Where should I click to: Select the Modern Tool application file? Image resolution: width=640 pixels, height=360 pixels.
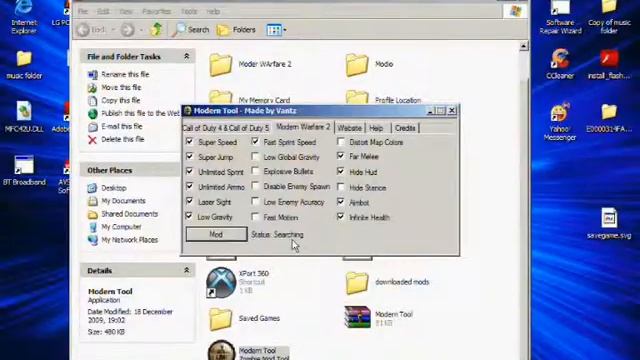[x=248, y=351]
